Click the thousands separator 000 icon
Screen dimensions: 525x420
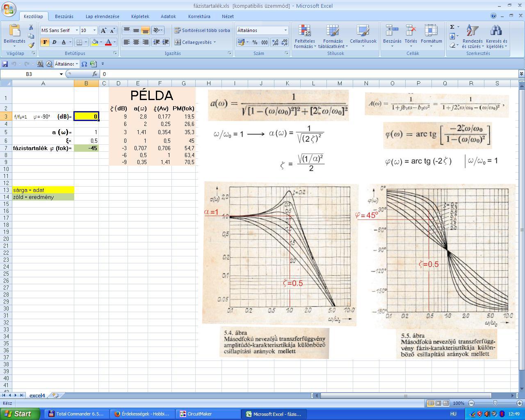265,42
